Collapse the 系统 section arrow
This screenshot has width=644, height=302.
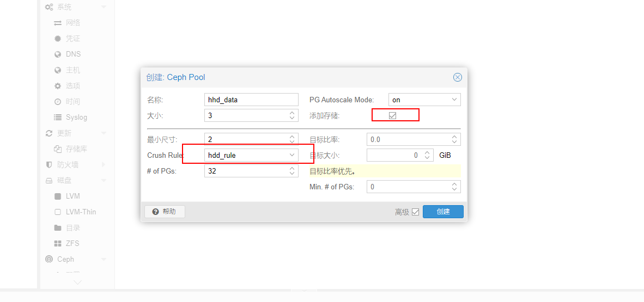tap(104, 7)
